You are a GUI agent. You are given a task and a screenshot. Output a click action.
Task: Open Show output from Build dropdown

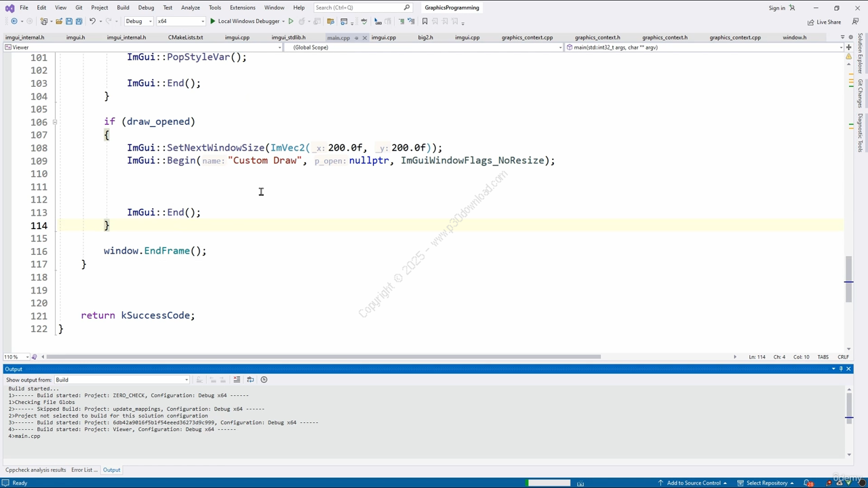pyautogui.click(x=121, y=380)
